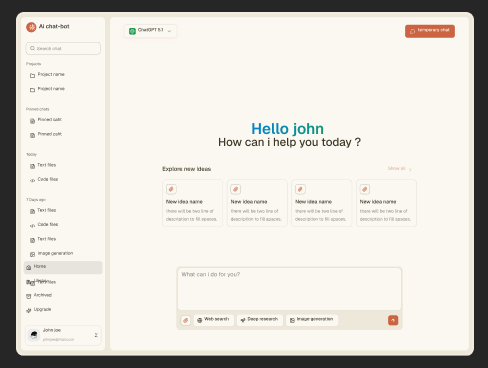Enable Image generation in the composer
Viewport: 488px width, 368px height.
(312, 320)
